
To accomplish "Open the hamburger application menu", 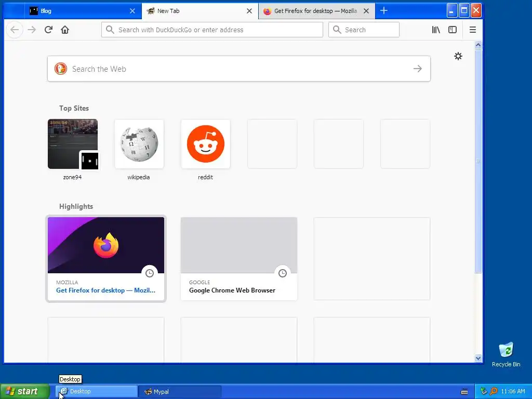I will tap(473, 30).
